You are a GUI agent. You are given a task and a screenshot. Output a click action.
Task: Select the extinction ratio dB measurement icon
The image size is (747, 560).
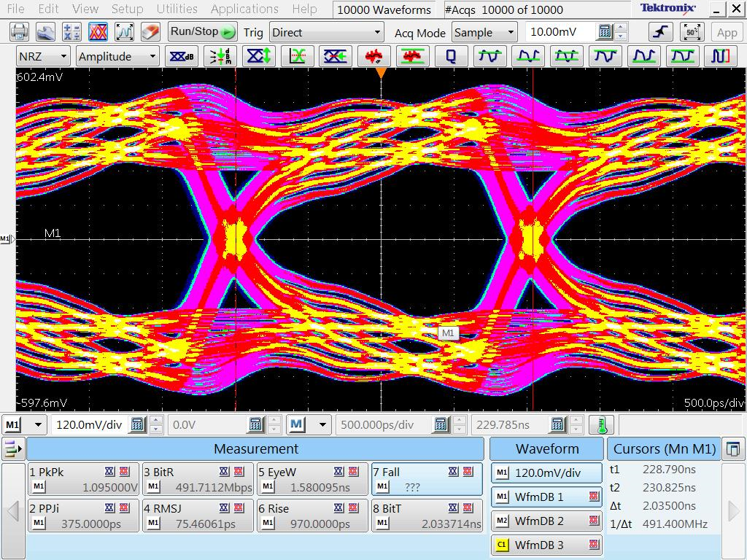tap(182, 56)
